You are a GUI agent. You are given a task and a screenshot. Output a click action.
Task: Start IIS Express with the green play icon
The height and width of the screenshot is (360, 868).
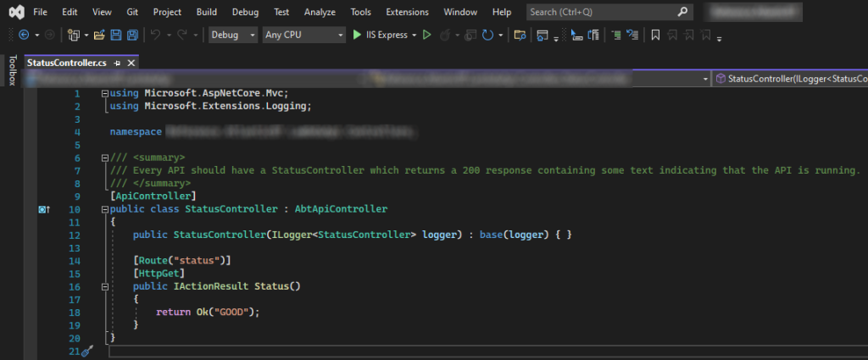pos(357,35)
